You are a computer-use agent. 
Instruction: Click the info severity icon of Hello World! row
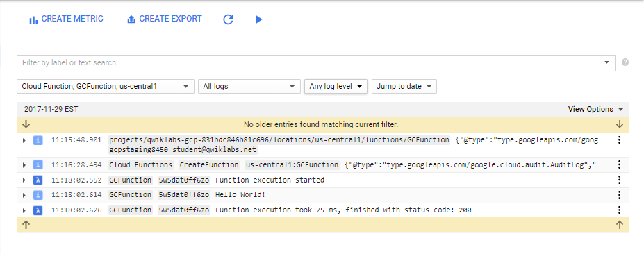(x=38, y=195)
